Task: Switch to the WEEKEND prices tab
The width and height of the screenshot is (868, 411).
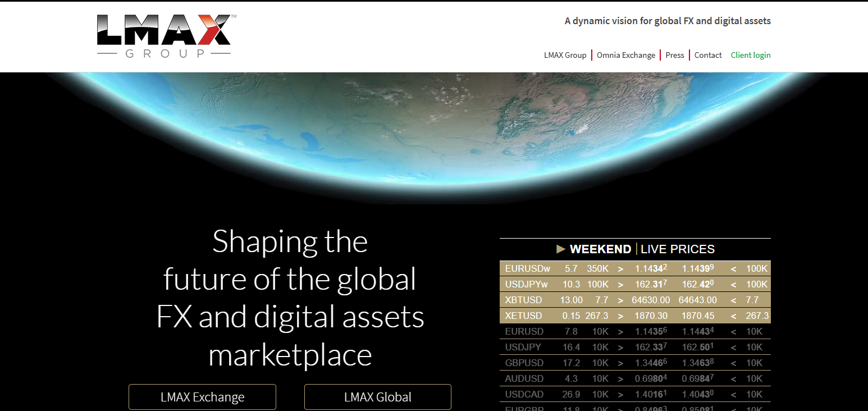Action: [600, 249]
